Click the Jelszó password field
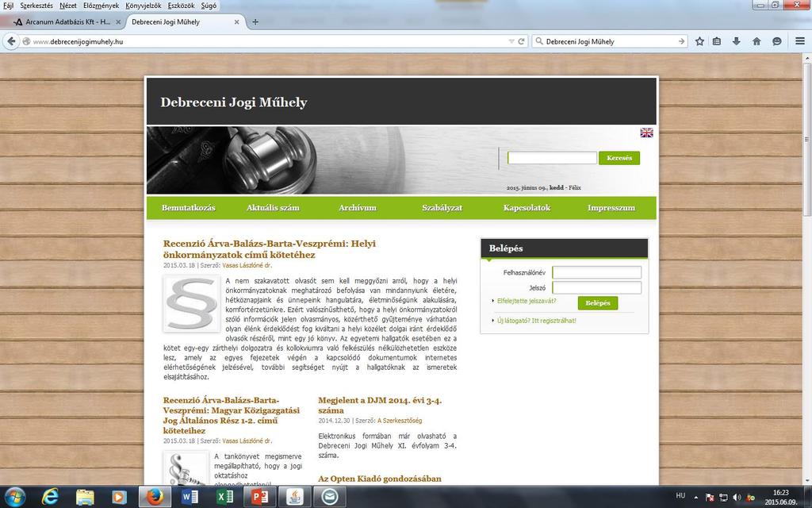The image size is (812, 508). point(596,287)
